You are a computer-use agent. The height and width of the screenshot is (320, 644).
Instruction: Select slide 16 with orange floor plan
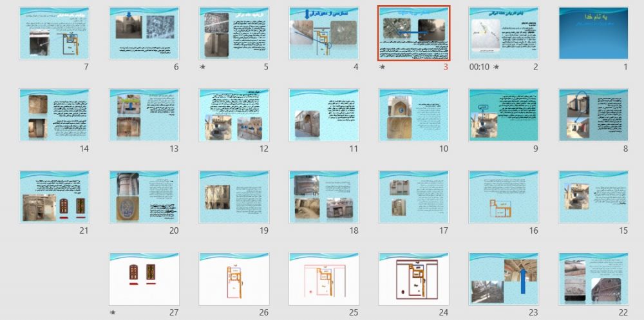pyautogui.click(x=504, y=197)
